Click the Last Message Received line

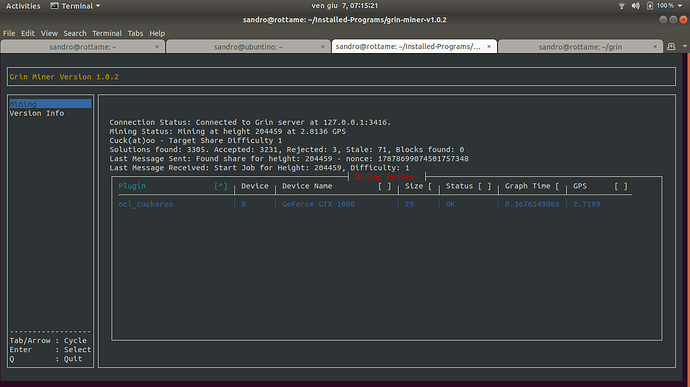pyautogui.click(x=259, y=168)
